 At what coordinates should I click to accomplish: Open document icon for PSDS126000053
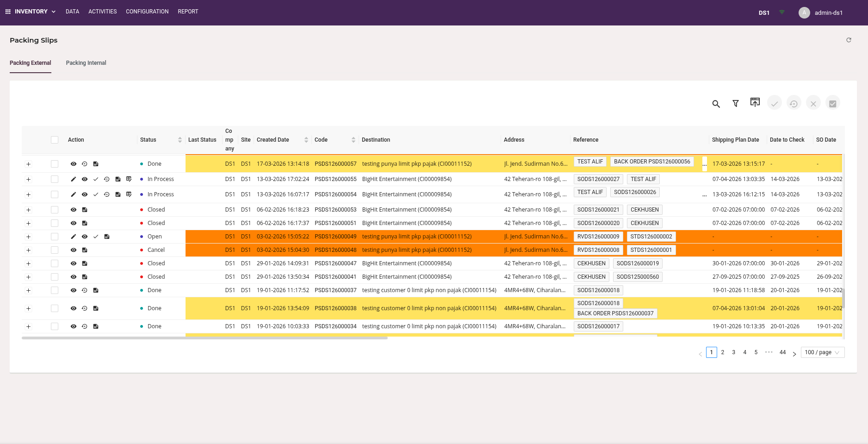click(x=85, y=210)
